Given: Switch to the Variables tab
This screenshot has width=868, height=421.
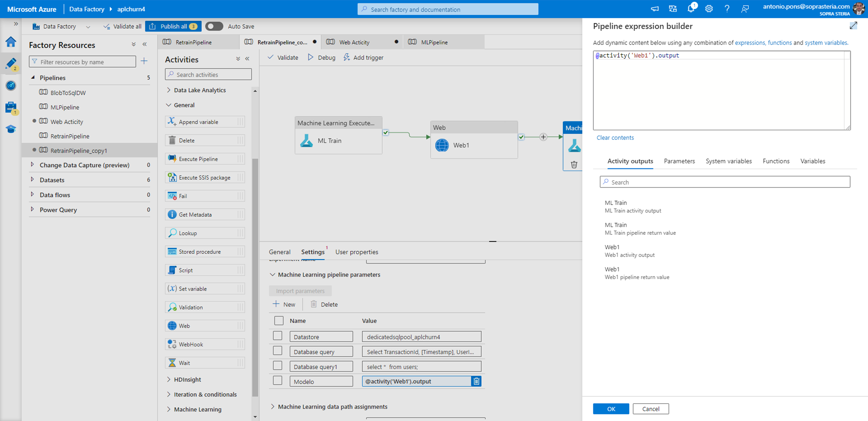Looking at the screenshot, I should (812, 161).
